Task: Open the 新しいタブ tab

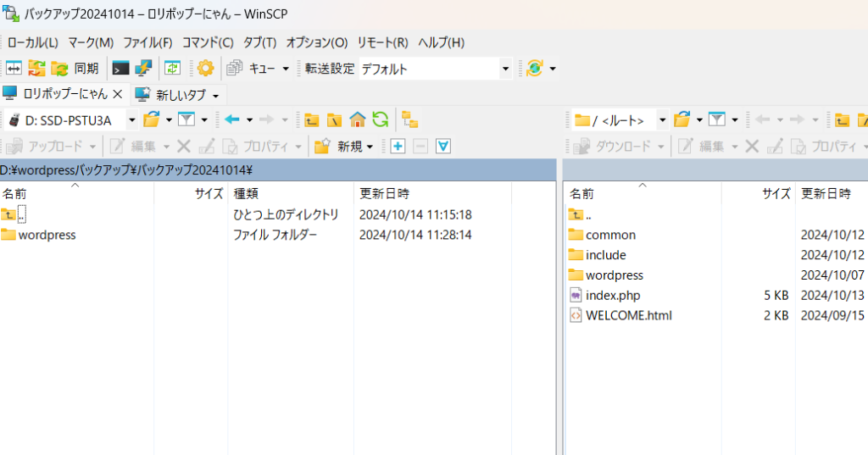Action: click(x=171, y=95)
